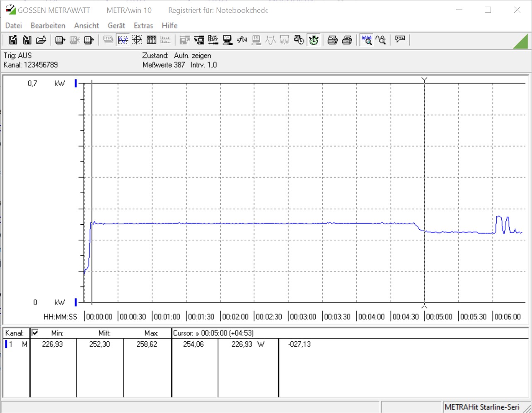
Task: Open the Datei menu
Action: click(x=13, y=26)
